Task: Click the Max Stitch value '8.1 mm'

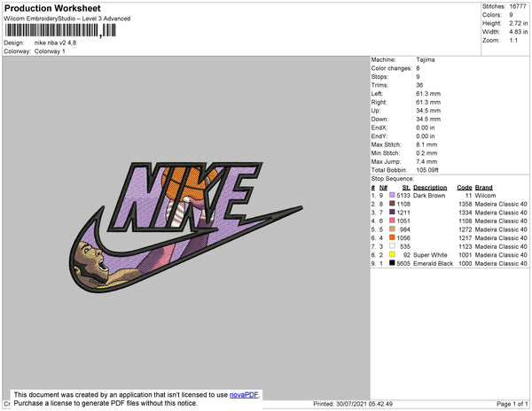Action: pos(426,144)
